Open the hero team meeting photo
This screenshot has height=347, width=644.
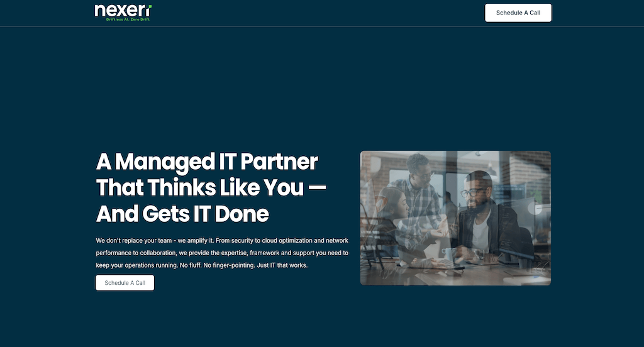point(455,218)
